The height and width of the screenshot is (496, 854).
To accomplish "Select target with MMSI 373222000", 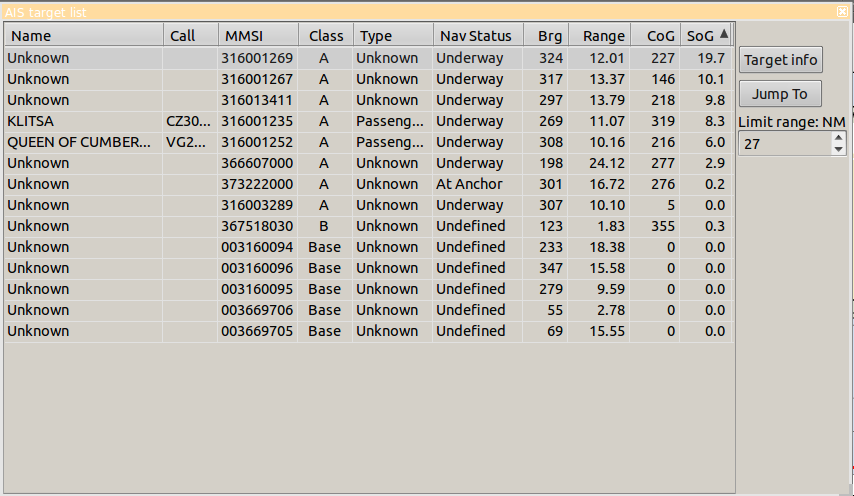I will click(x=257, y=184).
